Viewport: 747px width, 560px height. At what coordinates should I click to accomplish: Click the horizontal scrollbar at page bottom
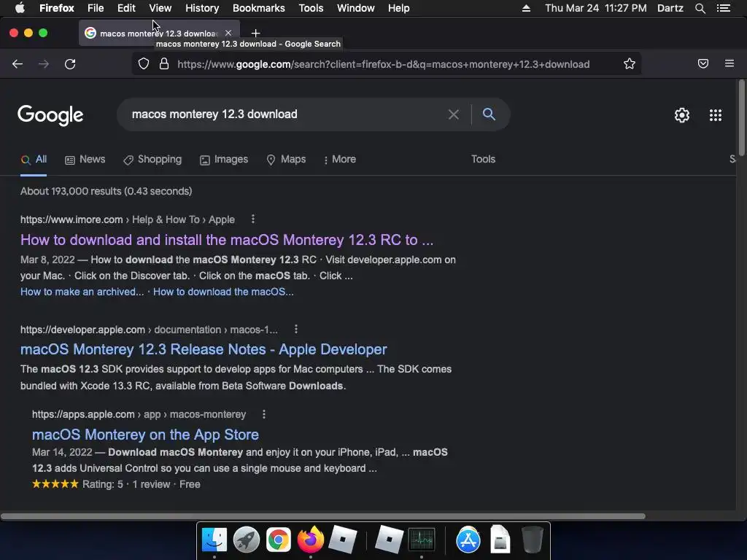(323, 516)
